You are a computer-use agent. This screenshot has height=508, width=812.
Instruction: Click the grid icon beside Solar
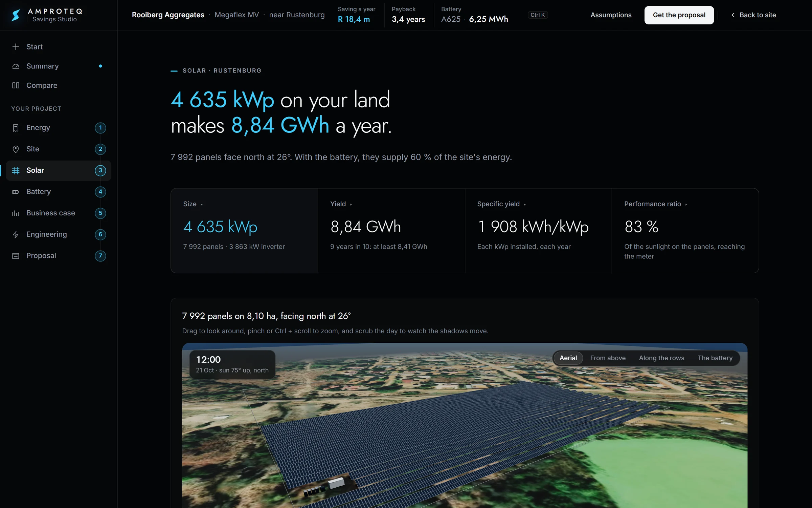coord(16,170)
